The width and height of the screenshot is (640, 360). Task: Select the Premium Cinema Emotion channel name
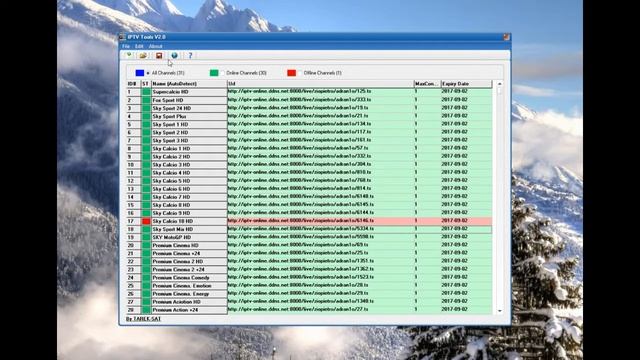182,286
